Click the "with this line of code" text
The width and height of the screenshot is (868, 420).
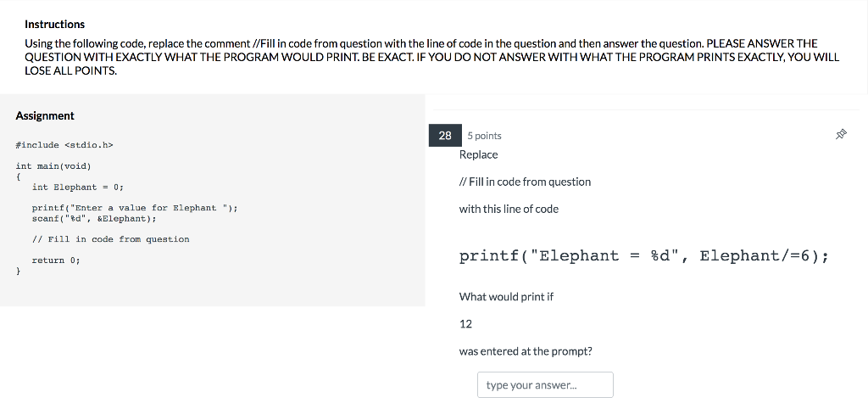[x=509, y=209]
